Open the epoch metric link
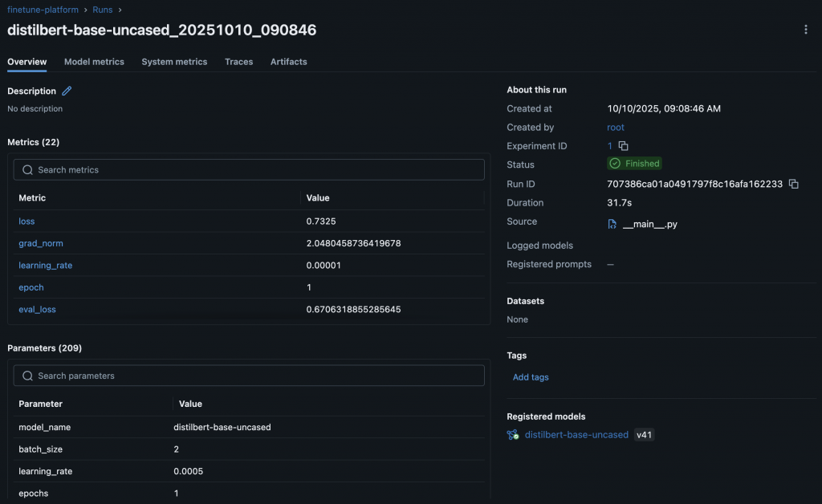This screenshot has width=822, height=504. coord(31,287)
